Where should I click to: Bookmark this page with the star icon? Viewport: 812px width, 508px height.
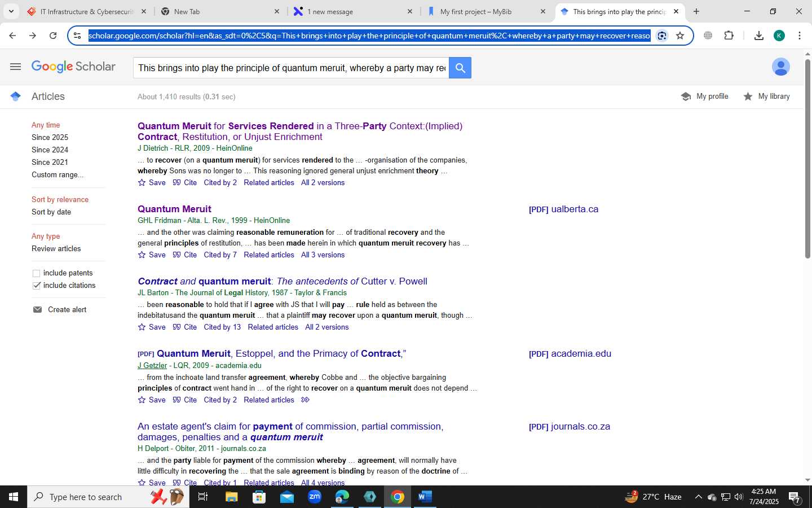click(680, 36)
